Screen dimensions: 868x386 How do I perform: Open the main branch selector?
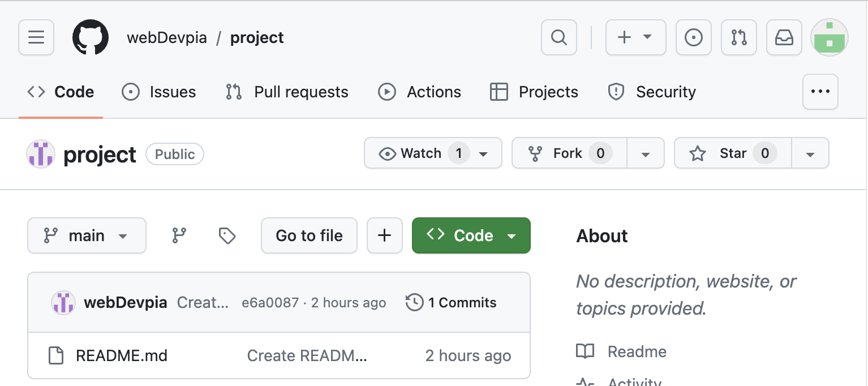pyautogui.click(x=87, y=235)
